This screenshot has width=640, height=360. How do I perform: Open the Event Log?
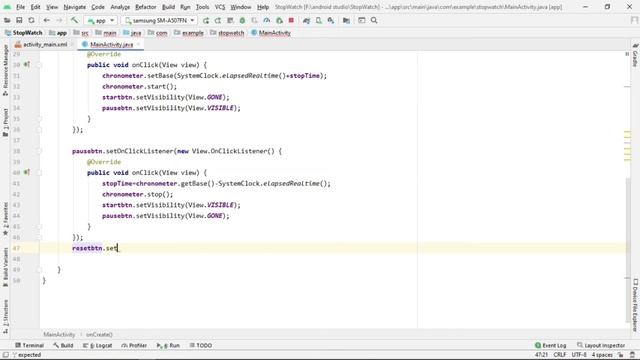(x=550, y=345)
